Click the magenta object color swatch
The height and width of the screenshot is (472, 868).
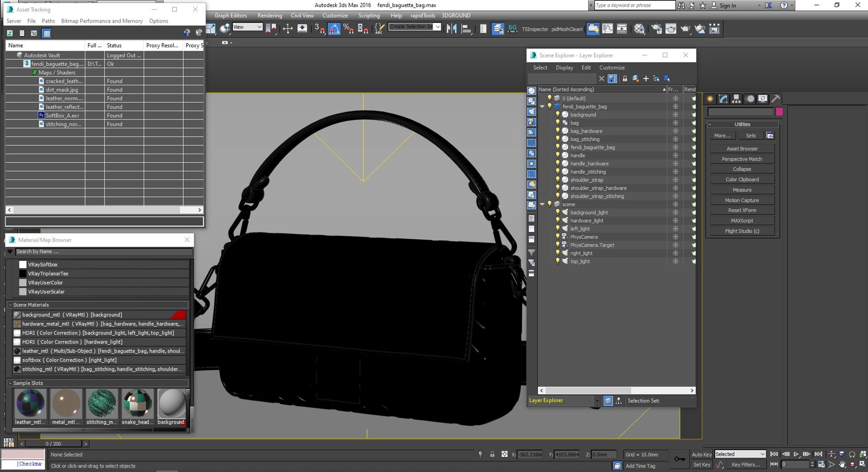(x=779, y=112)
